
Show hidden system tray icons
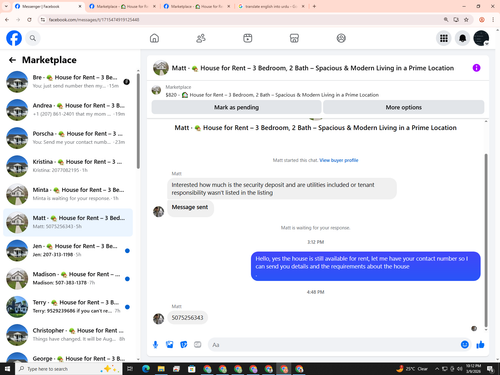437,369
